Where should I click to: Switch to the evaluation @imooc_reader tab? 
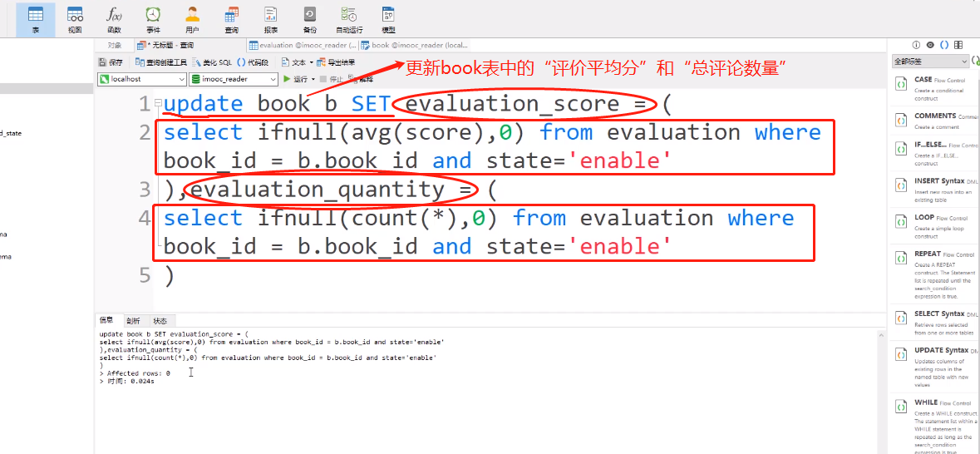303,46
